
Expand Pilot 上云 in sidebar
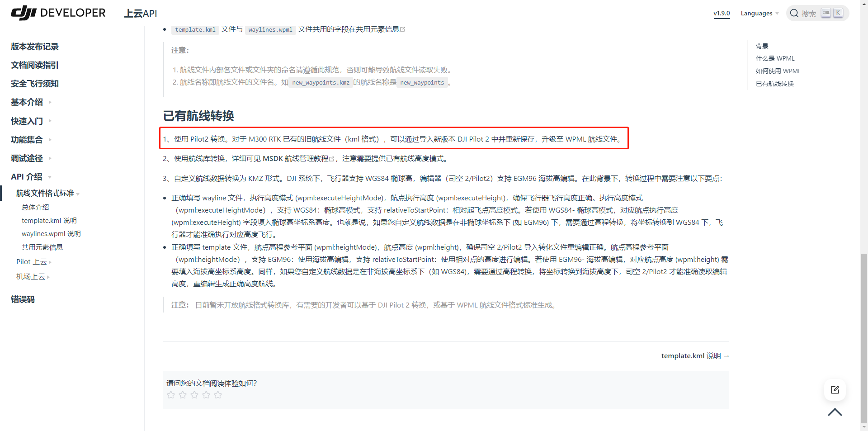click(x=34, y=261)
